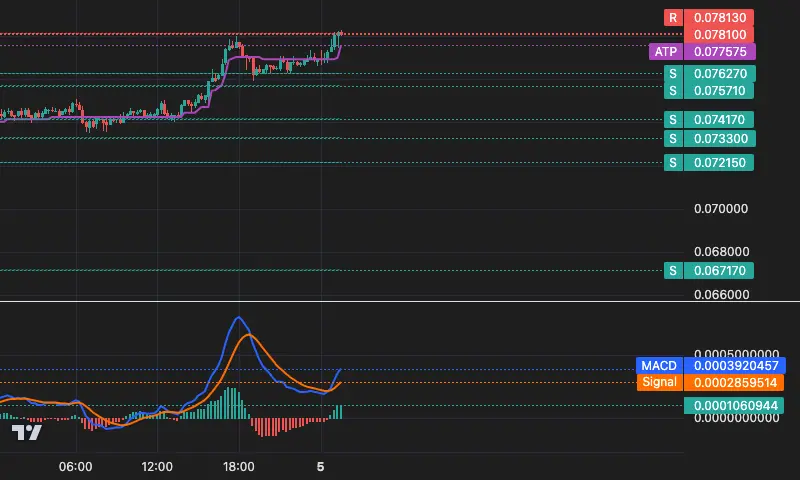Image resolution: width=800 pixels, height=480 pixels.
Task: Click the MACD value 0.0003920457
Action: [x=735, y=366]
